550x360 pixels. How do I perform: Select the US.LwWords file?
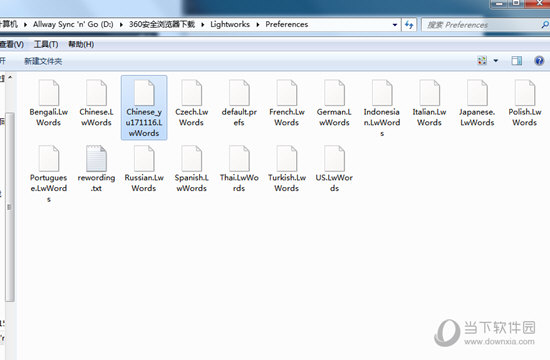[334, 169]
